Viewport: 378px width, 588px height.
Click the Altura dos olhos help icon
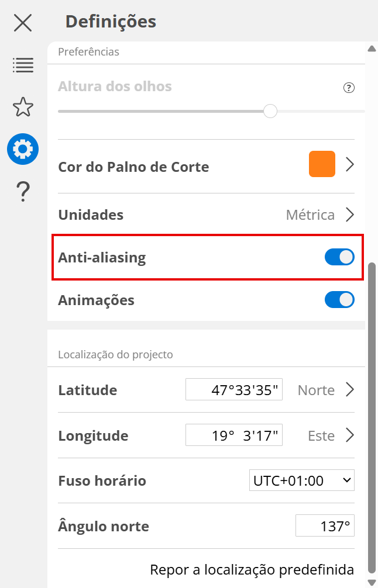(x=349, y=88)
